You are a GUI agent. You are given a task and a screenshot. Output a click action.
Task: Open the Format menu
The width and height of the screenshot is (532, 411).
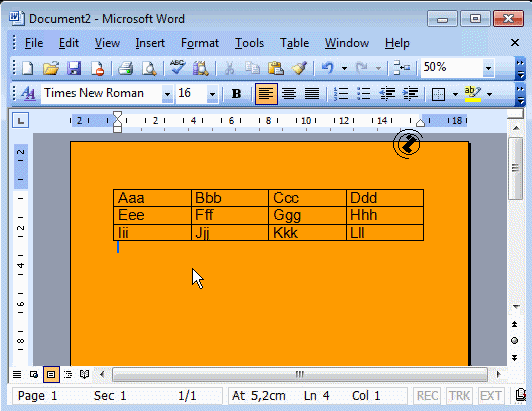tap(200, 43)
